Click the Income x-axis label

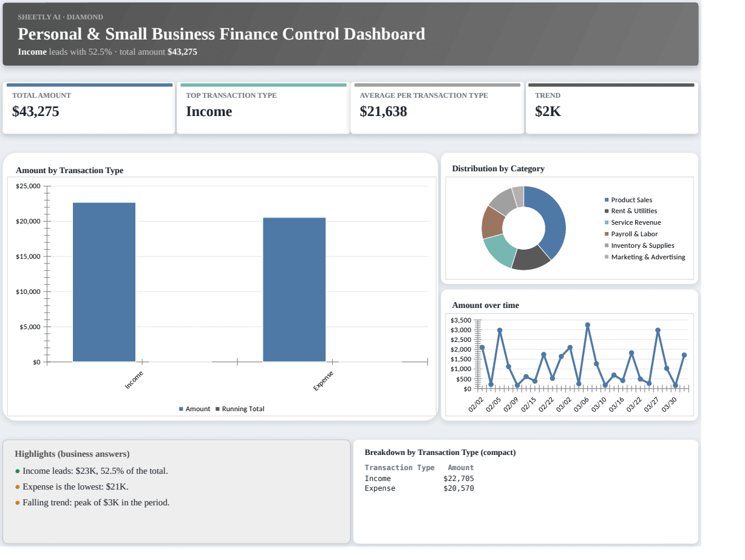[134, 380]
